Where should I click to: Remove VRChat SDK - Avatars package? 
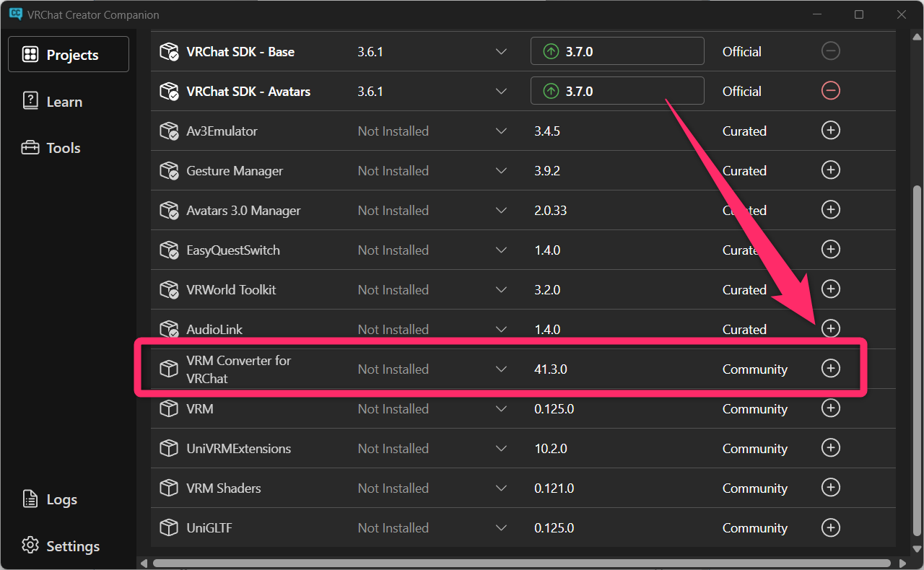pos(831,91)
